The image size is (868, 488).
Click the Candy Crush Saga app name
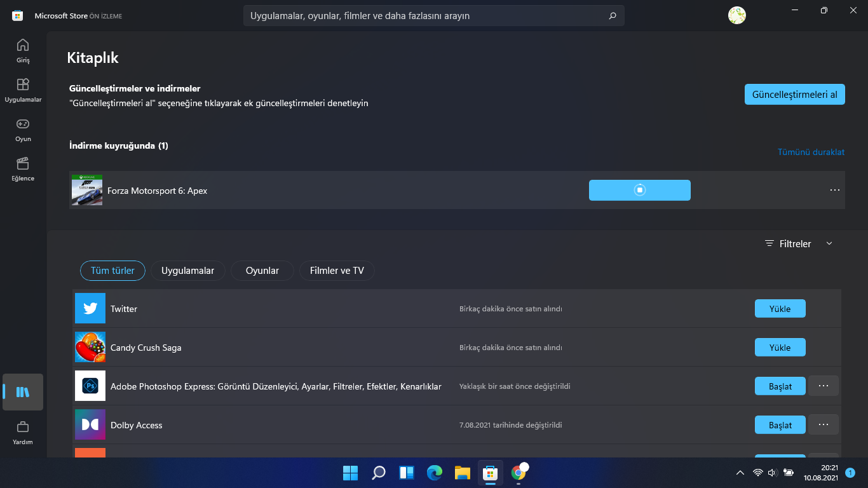pyautogui.click(x=146, y=348)
